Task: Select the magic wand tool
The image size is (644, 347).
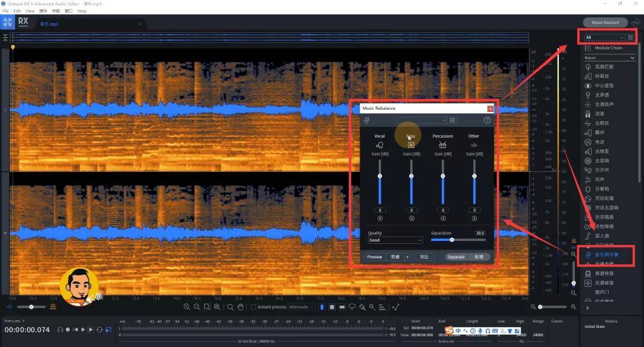Action: pyautogui.click(x=371, y=307)
